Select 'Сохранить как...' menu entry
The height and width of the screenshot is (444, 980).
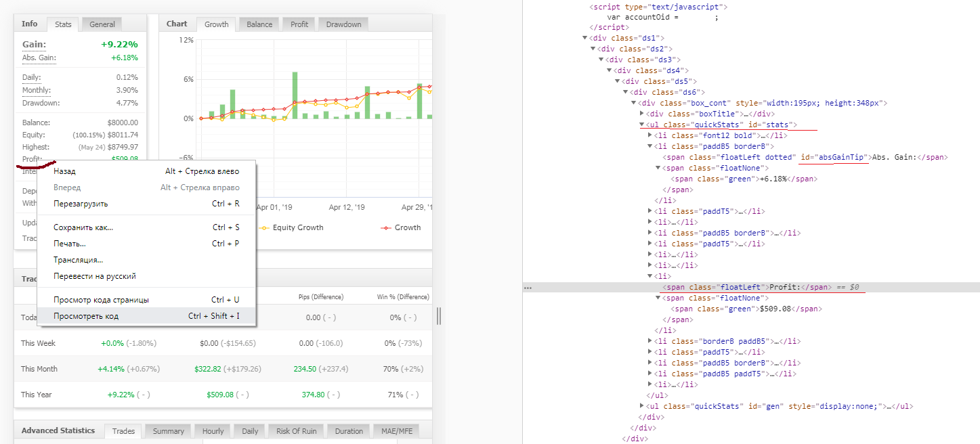[146, 227]
